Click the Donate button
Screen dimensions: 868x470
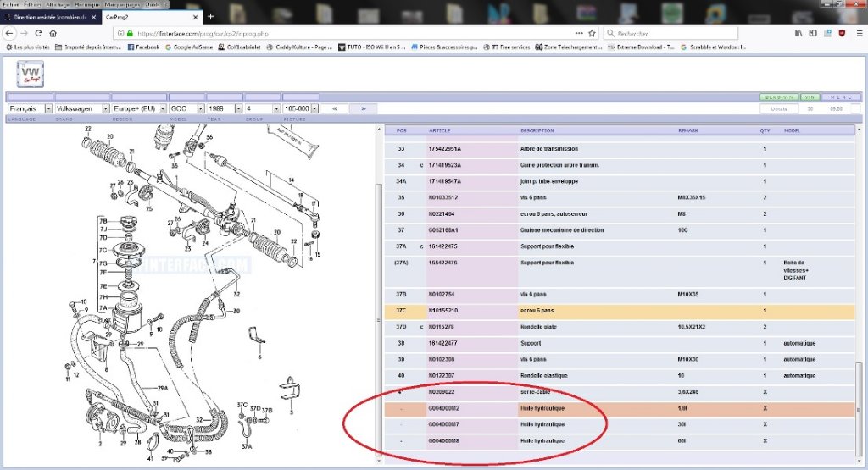779,108
